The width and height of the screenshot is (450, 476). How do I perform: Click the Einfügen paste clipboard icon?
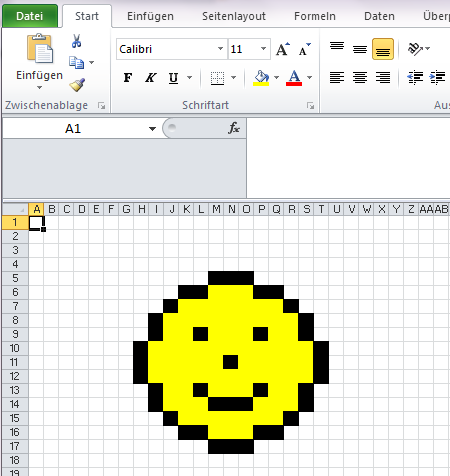tap(40, 49)
